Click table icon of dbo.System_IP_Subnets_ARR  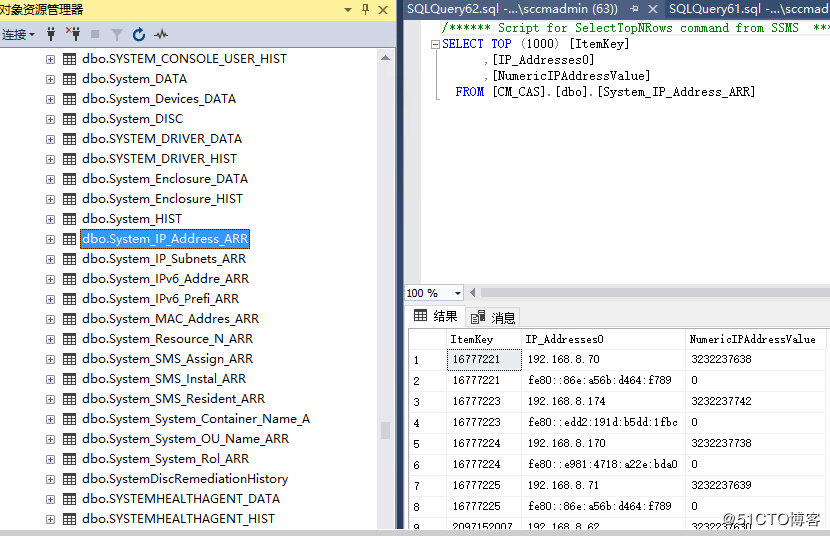(69, 259)
